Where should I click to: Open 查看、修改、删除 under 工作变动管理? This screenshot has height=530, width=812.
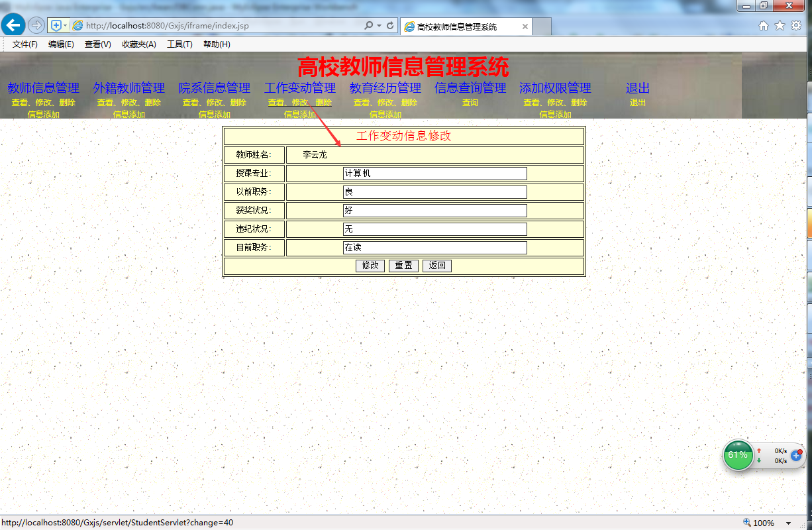click(x=300, y=103)
